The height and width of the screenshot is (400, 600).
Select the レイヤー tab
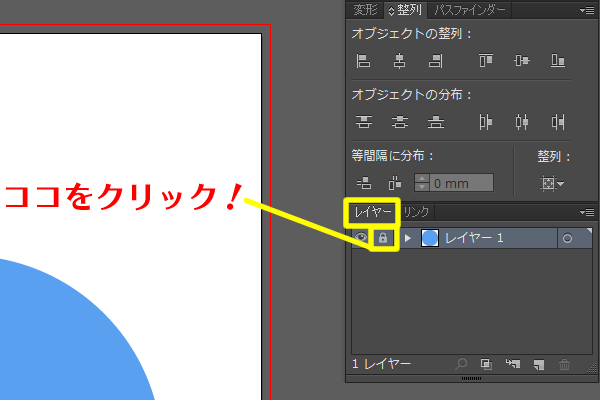click(x=372, y=212)
